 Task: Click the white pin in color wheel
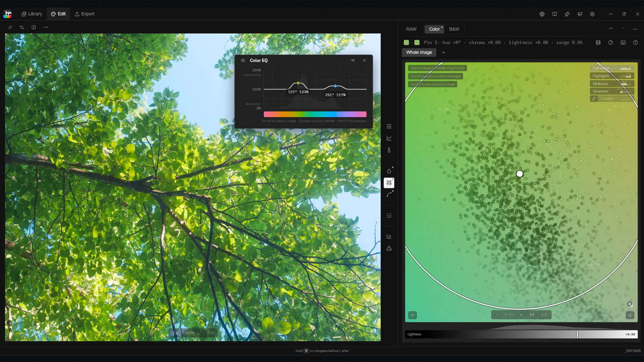tap(520, 174)
